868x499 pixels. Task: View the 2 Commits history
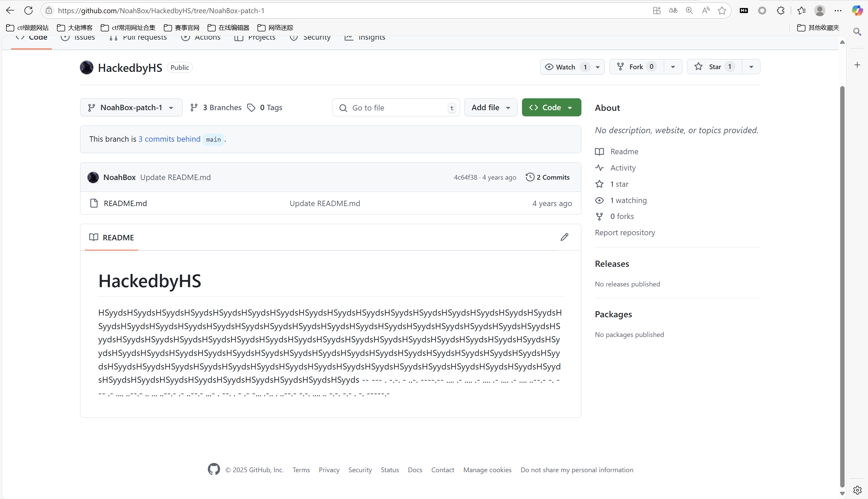pyautogui.click(x=547, y=177)
